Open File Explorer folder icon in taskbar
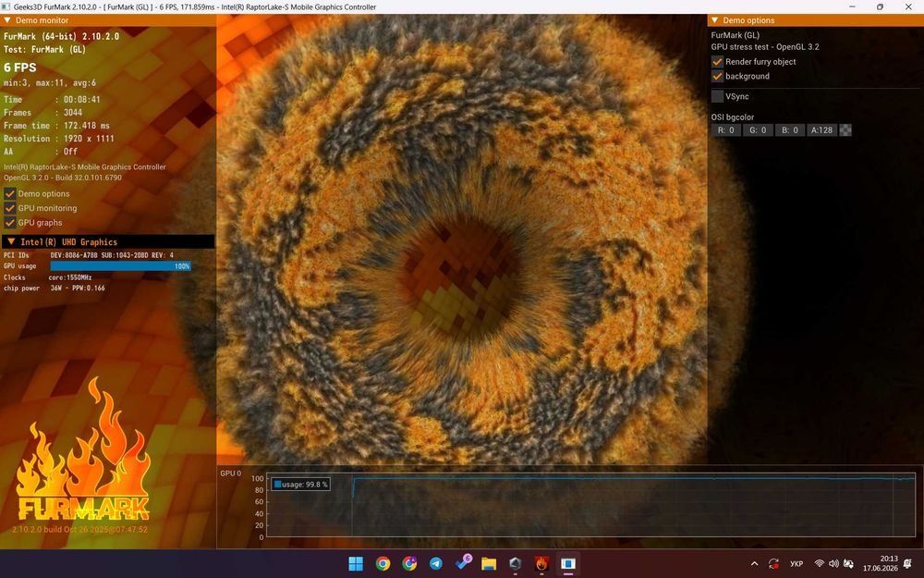Image resolution: width=924 pixels, height=578 pixels. [489, 564]
